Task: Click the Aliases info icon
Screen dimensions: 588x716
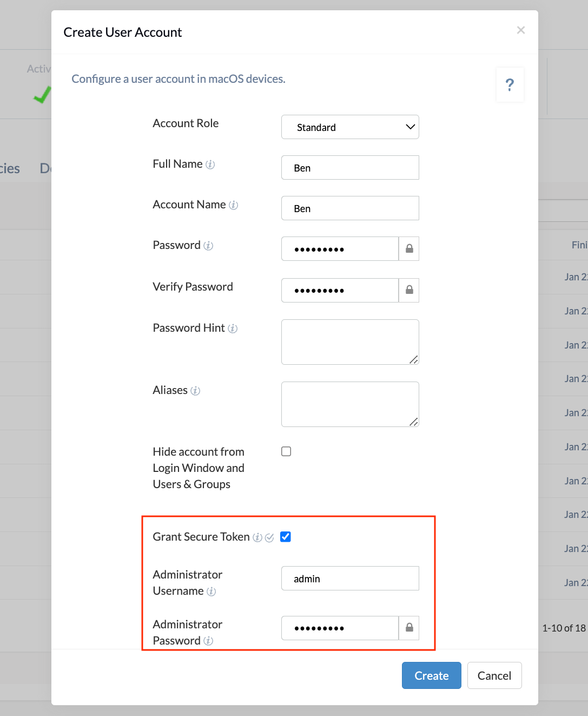Action: pyautogui.click(x=195, y=391)
